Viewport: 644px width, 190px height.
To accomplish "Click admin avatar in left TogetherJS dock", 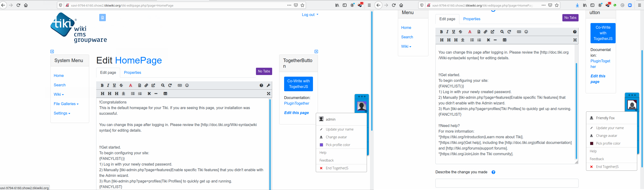I will pyautogui.click(x=362, y=106).
